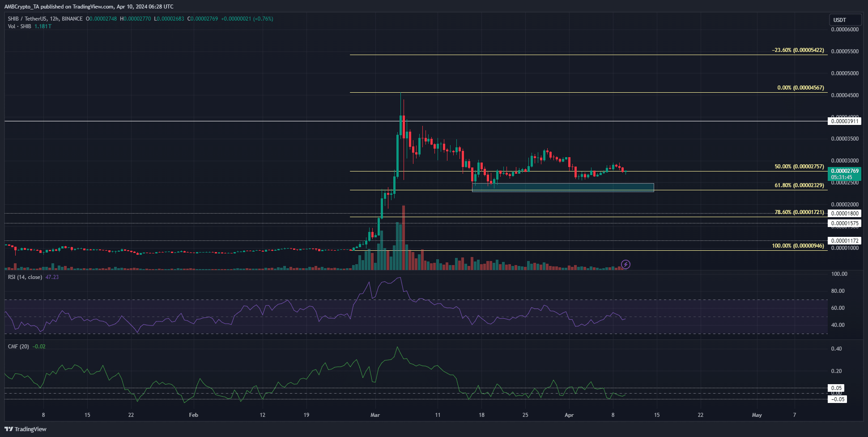Click the Feb date on time axis
This screenshot has width=868, height=437.
(193, 415)
